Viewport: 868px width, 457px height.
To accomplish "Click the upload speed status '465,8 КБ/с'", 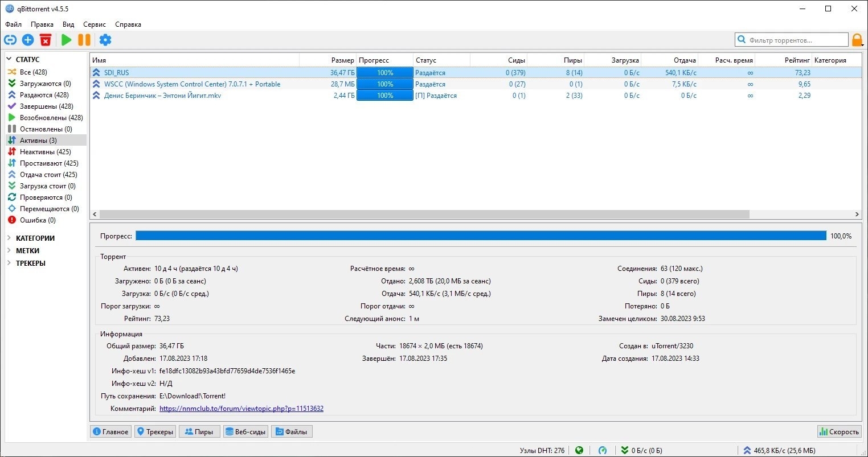I will point(779,450).
